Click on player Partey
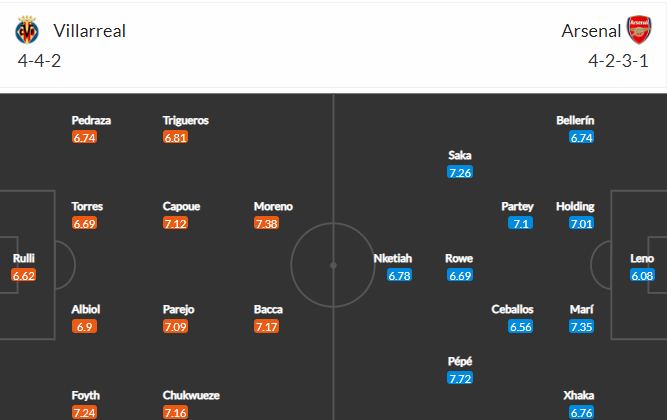This screenshot has height=420, width=667. click(517, 206)
